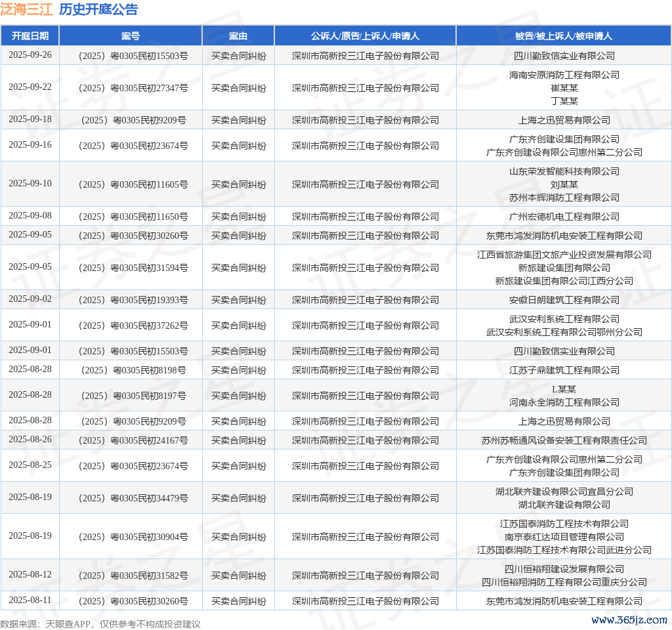Click the 公诉人/原告/上诉人/申请人 column header

click(365, 36)
